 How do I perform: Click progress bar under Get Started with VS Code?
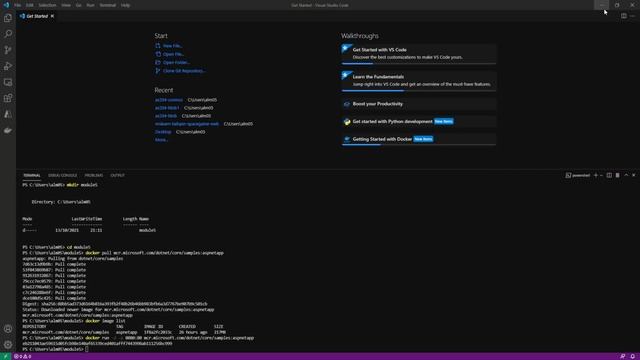point(419,64)
